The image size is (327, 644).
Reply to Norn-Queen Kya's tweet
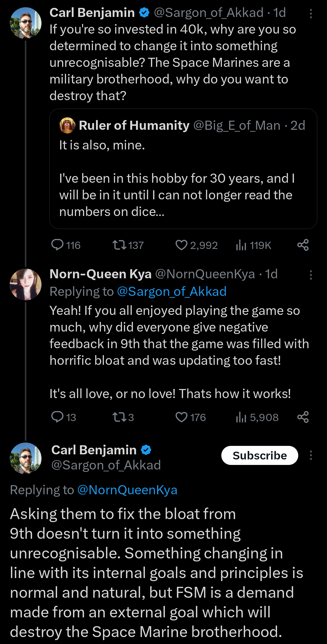click(x=57, y=417)
